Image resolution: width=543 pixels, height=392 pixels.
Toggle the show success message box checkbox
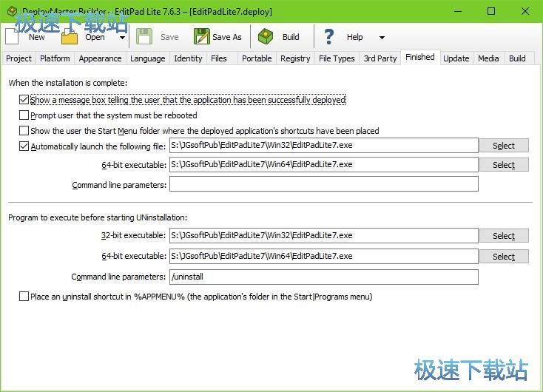(24, 100)
